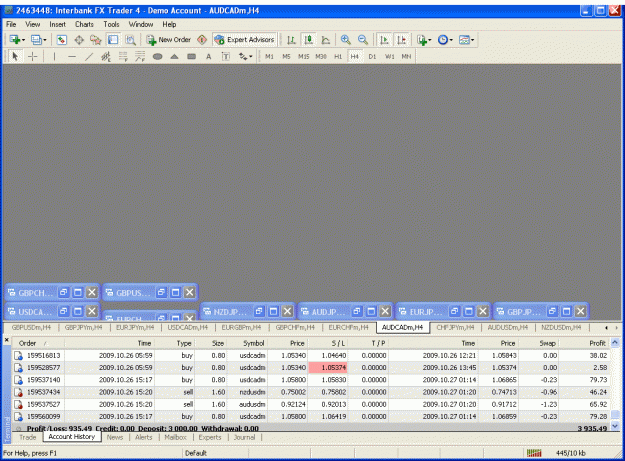The width and height of the screenshot is (625, 461).
Task: Open the Tools menu
Action: [x=111, y=24]
